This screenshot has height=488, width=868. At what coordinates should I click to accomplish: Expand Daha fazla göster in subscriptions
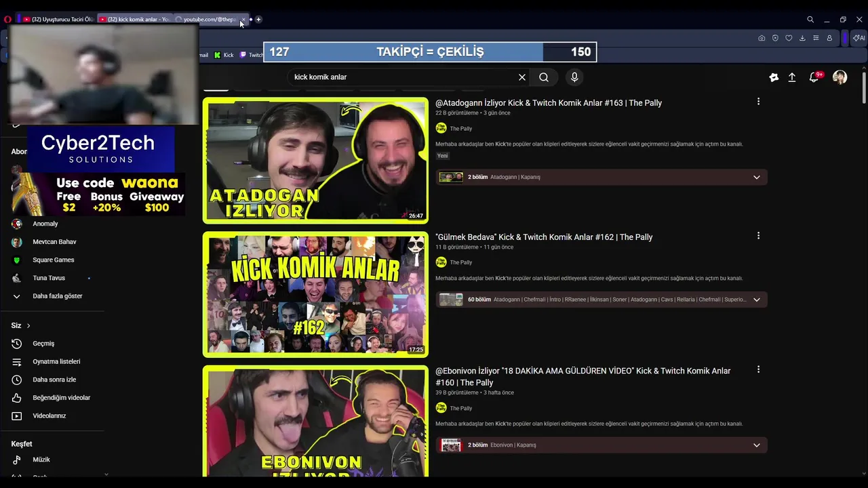(57, 296)
